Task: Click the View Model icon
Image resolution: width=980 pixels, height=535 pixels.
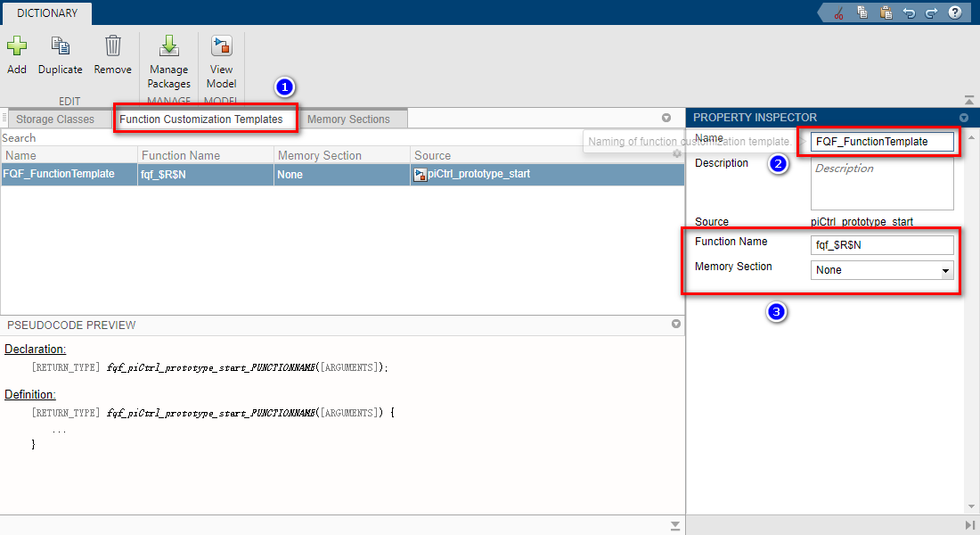Action: coord(221,56)
